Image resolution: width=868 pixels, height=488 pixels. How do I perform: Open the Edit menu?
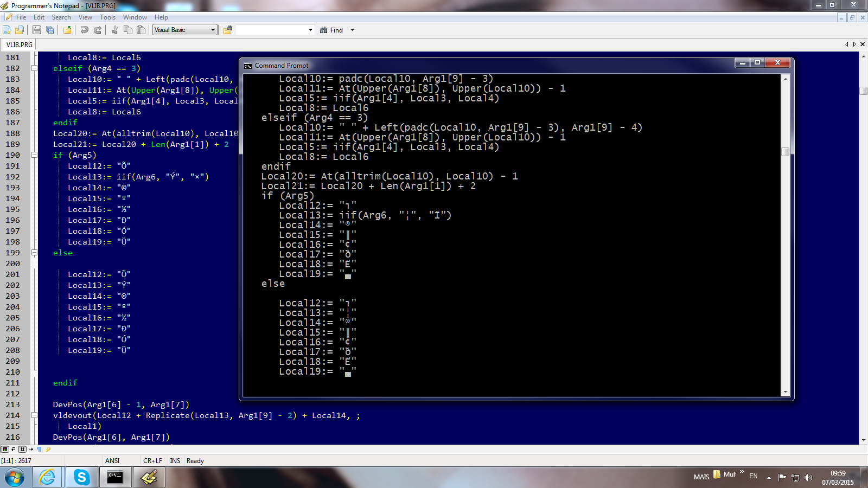coord(39,17)
